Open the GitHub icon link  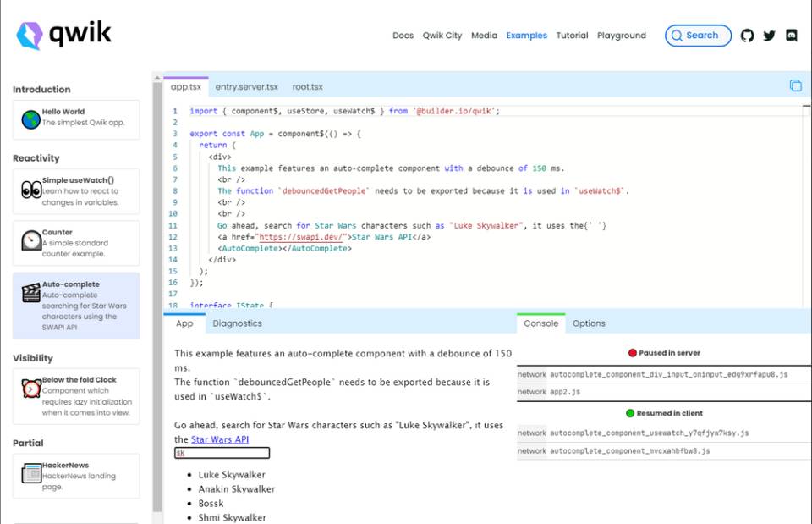747,36
